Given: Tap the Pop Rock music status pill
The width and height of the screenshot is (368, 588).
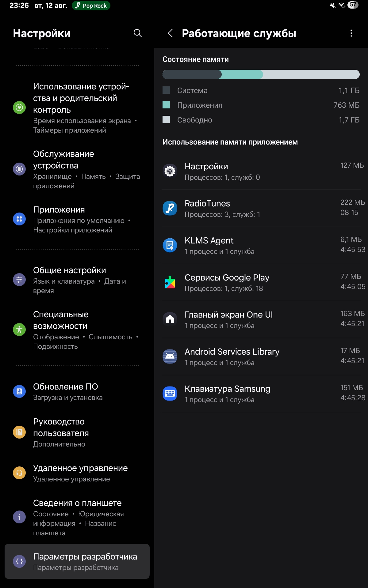Looking at the screenshot, I should click(91, 6).
